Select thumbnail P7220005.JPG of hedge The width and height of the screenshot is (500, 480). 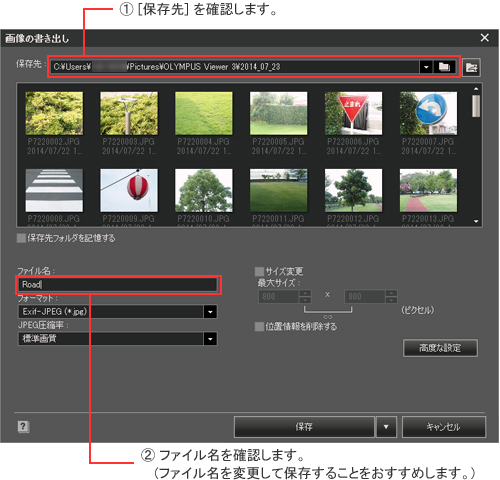coord(279,113)
